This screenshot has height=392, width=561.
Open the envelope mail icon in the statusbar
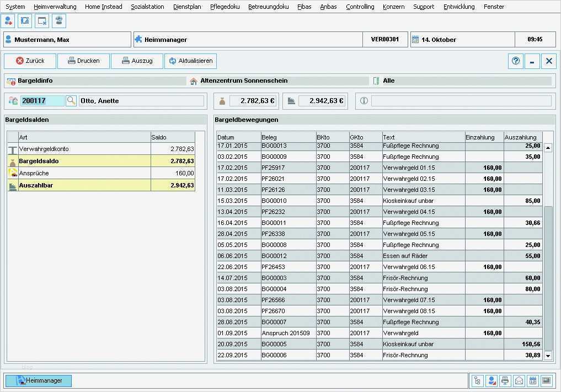point(519,380)
